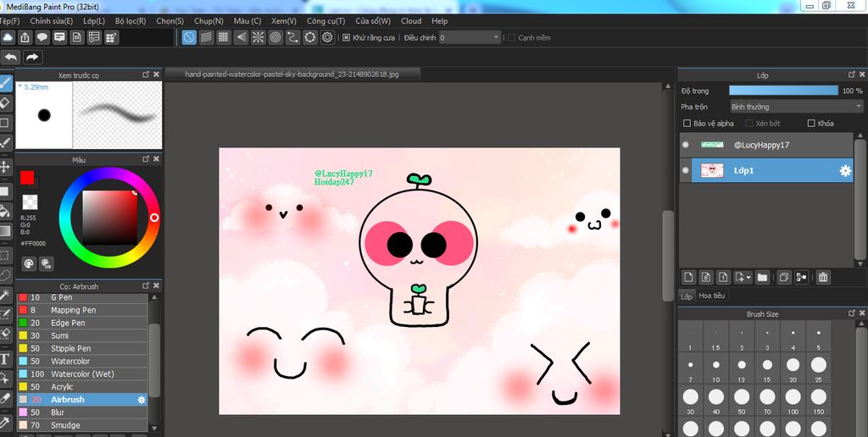The height and width of the screenshot is (437, 868).
Task: Switch to the Hoa tiêu tab
Action: (712, 296)
